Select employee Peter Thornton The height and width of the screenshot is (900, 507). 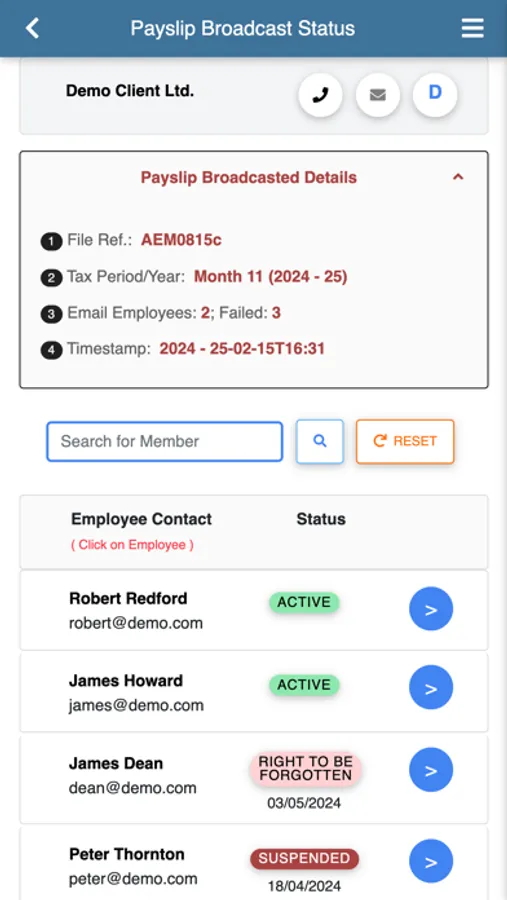pyautogui.click(x=127, y=854)
